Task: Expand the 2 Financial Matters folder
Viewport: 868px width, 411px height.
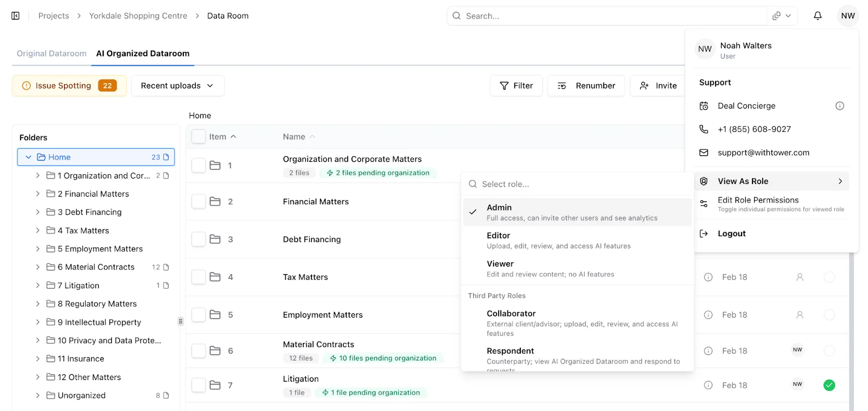Action: [37, 194]
